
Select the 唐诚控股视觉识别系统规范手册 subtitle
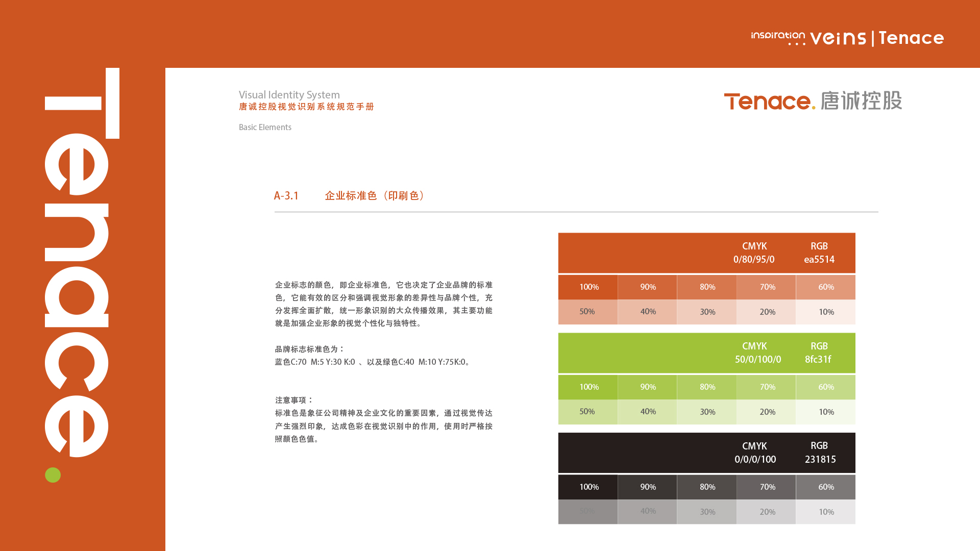pyautogui.click(x=306, y=107)
